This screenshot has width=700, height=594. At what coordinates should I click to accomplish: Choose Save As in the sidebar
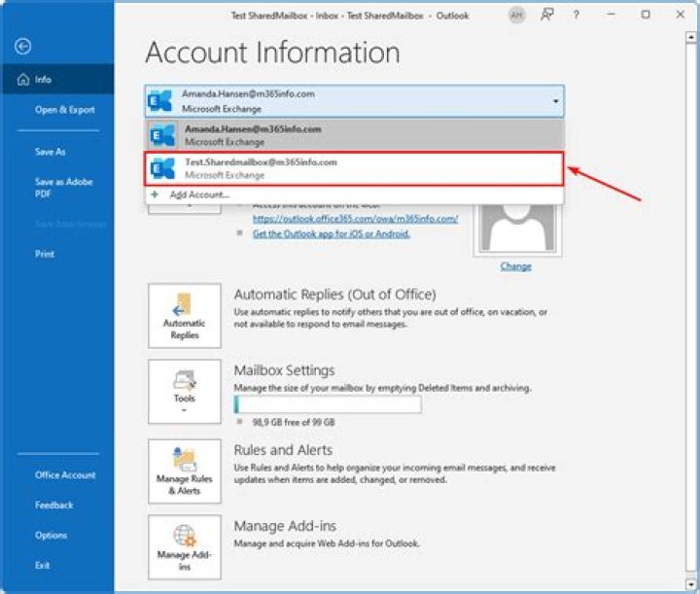50,152
